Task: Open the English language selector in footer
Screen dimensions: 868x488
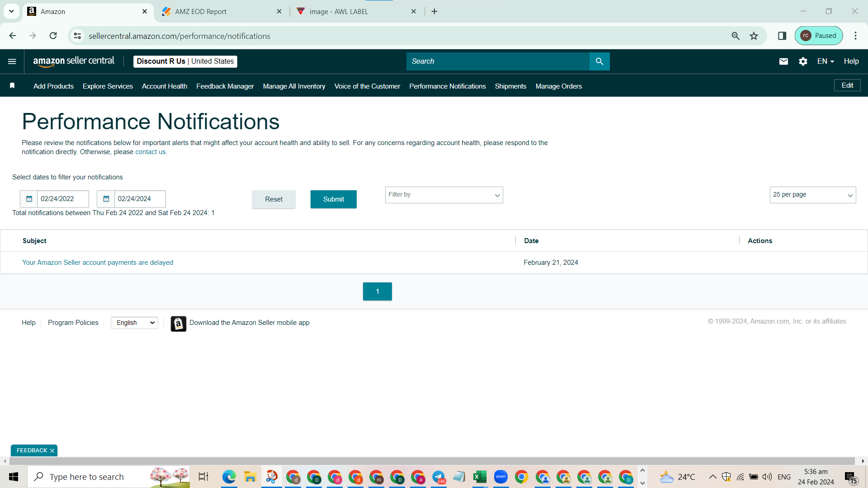Action: [135, 323]
